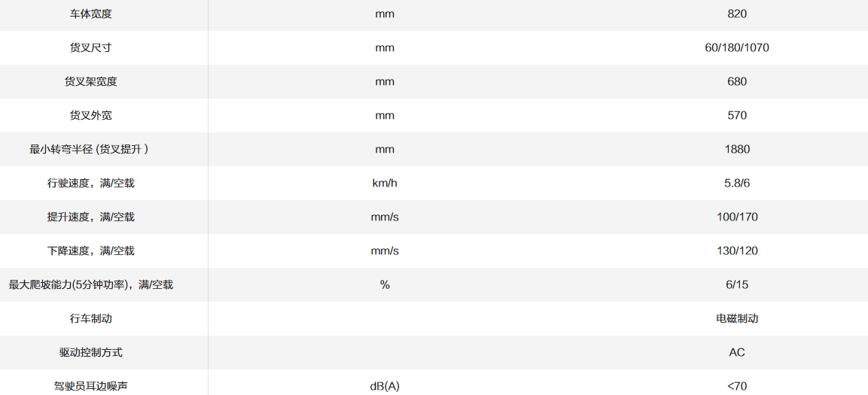The width and height of the screenshot is (868, 395).
Task: Select the 5.8/6 travel speed value
Action: click(737, 183)
